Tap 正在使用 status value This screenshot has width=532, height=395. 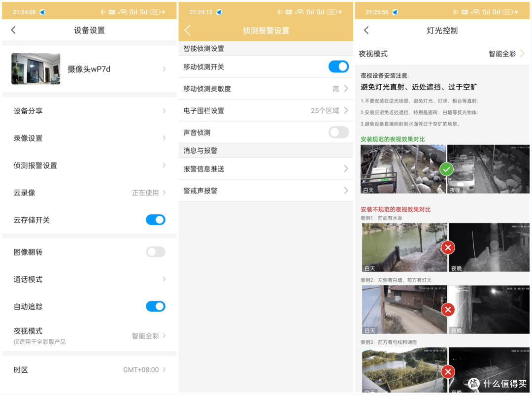point(145,193)
